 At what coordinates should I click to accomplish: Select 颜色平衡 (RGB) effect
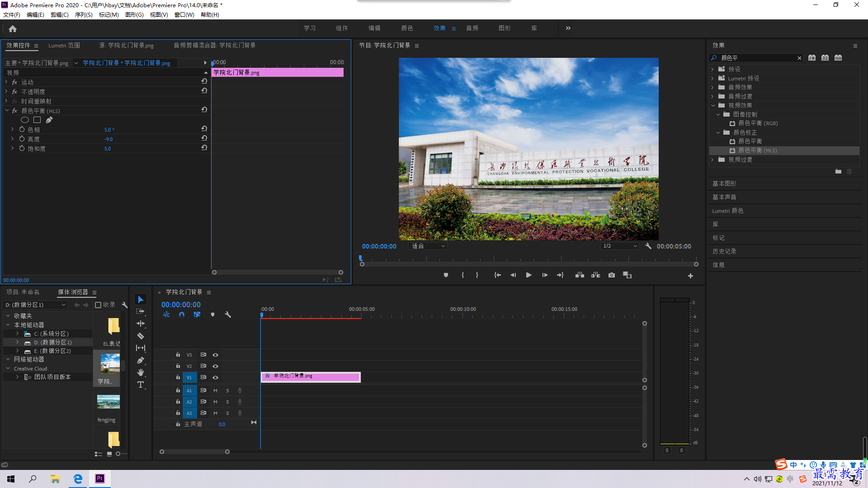click(758, 123)
